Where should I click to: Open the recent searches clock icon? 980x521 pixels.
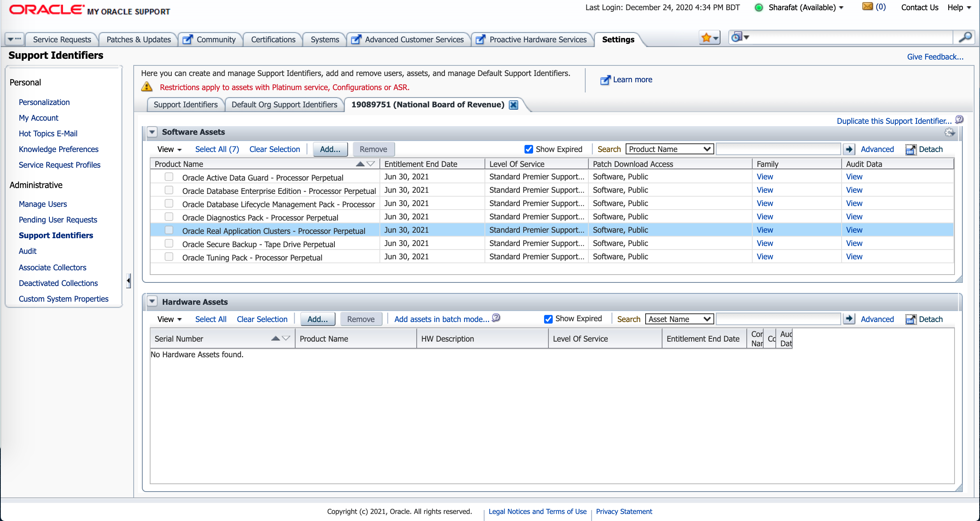[x=740, y=37]
